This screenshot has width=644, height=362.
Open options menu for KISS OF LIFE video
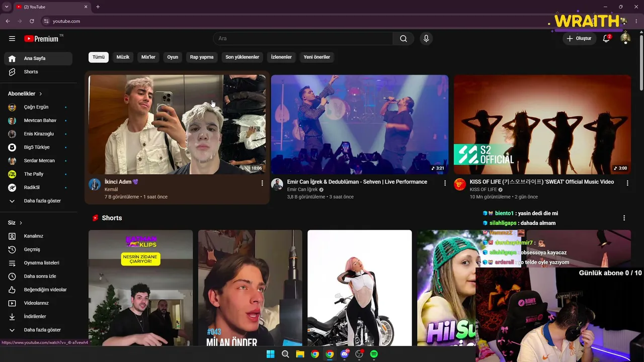pyautogui.click(x=627, y=183)
